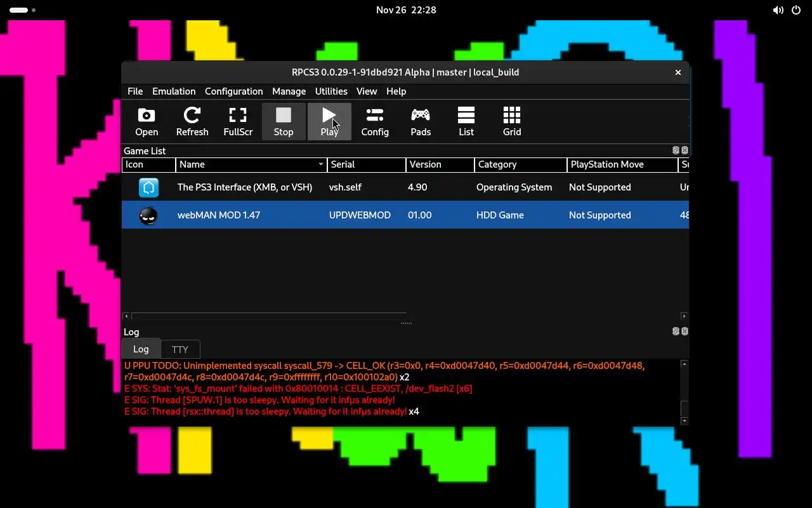Float the Game List panel
The width and height of the screenshot is (812, 508).
tap(676, 150)
